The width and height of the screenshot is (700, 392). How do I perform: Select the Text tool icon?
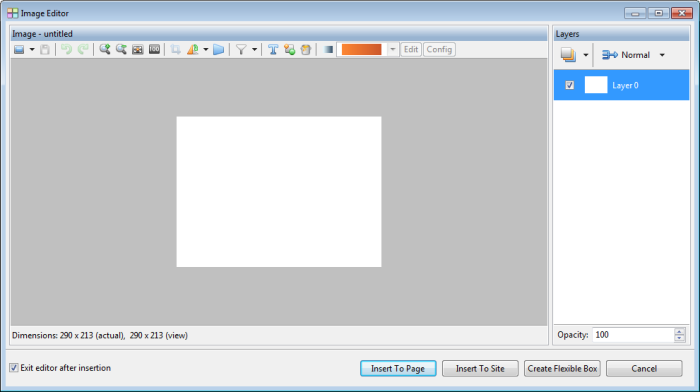tap(273, 50)
